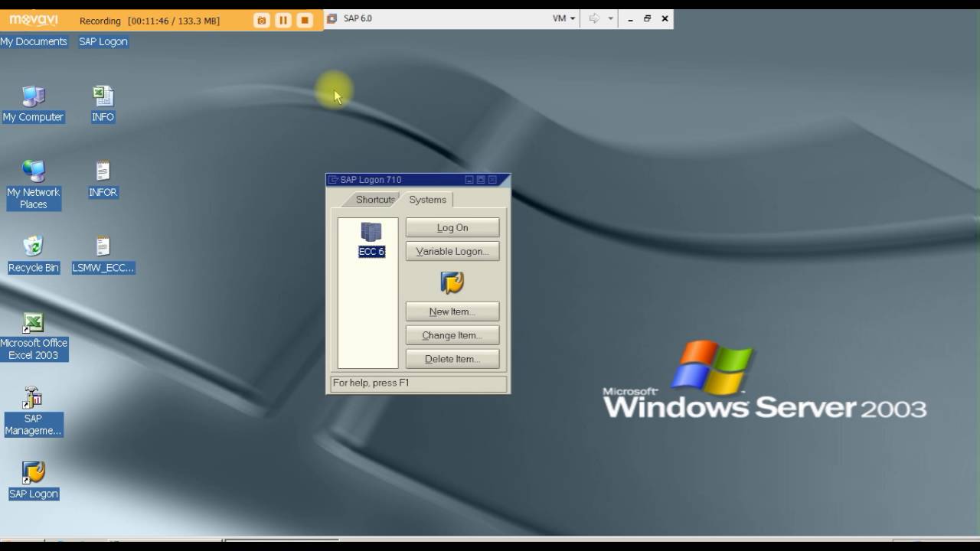The width and height of the screenshot is (980, 551).
Task: Select the My Computer desktop icon
Action: 33,104
